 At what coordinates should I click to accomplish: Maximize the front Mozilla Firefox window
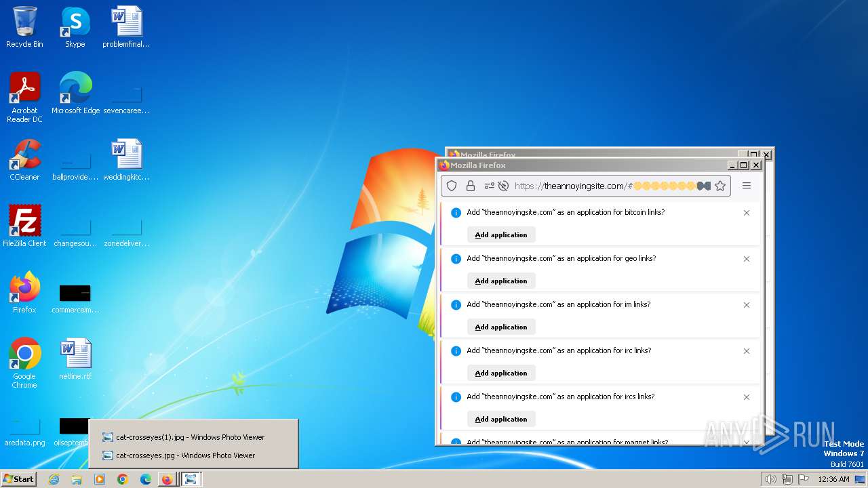tap(743, 165)
